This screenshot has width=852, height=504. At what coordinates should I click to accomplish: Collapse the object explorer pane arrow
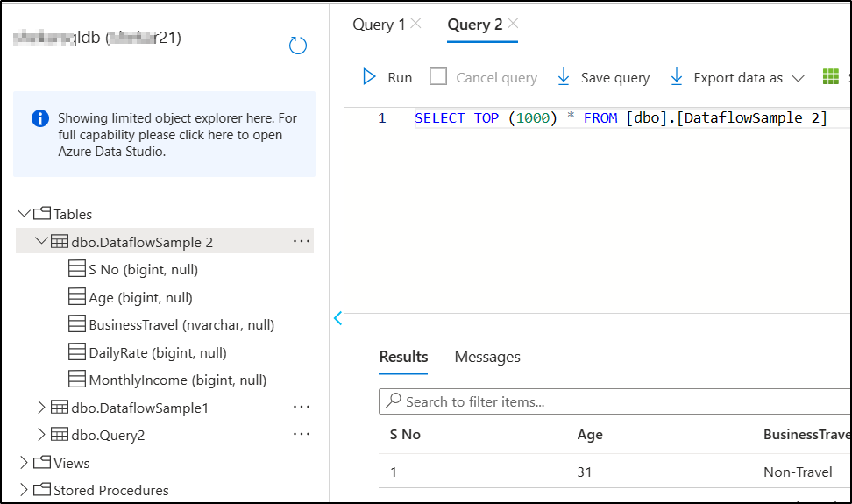(x=338, y=318)
